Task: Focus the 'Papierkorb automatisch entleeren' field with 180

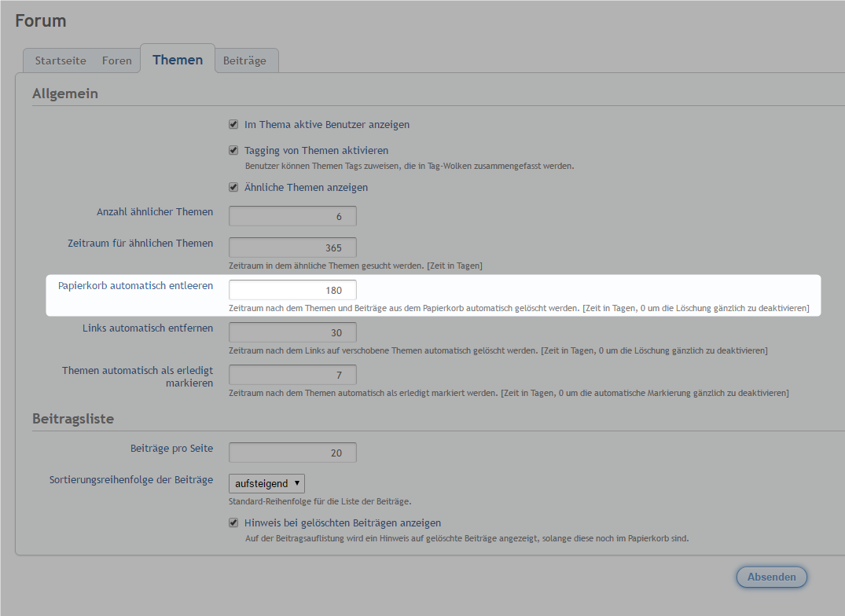Action: coord(292,290)
